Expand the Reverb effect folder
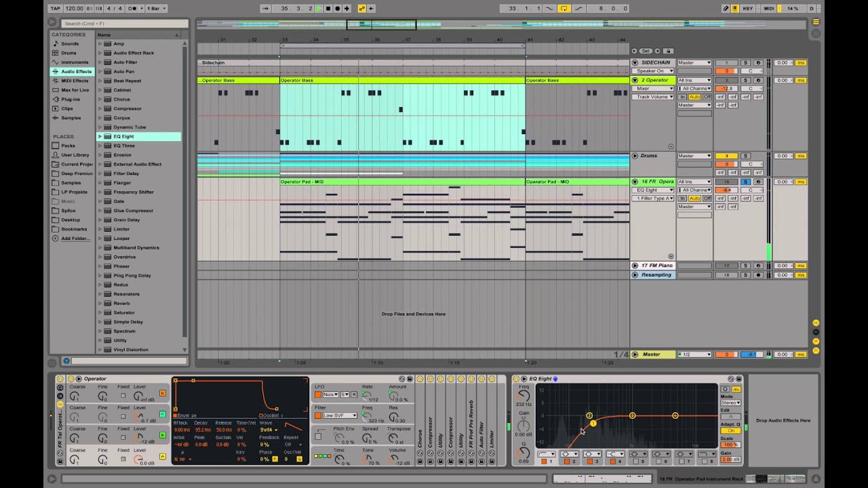This screenshot has height=488, width=868. pyautogui.click(x=100, y=303)
